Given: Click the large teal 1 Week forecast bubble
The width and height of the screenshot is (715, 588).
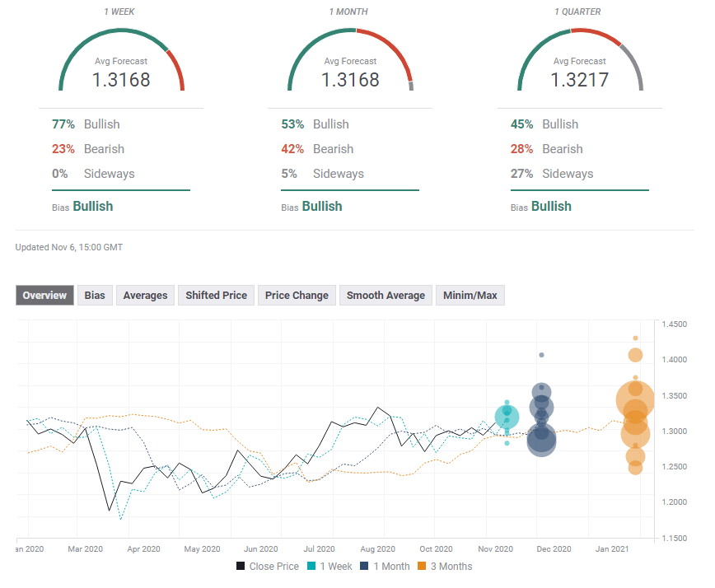Looking at the screenshot, I should pyautogui.click(x=507, y=418).
